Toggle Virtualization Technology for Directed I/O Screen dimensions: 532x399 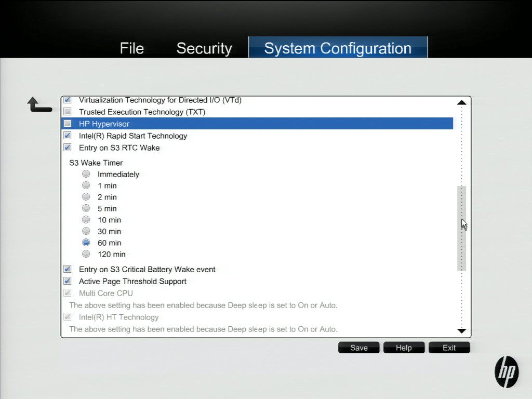[x=68, y=100]
